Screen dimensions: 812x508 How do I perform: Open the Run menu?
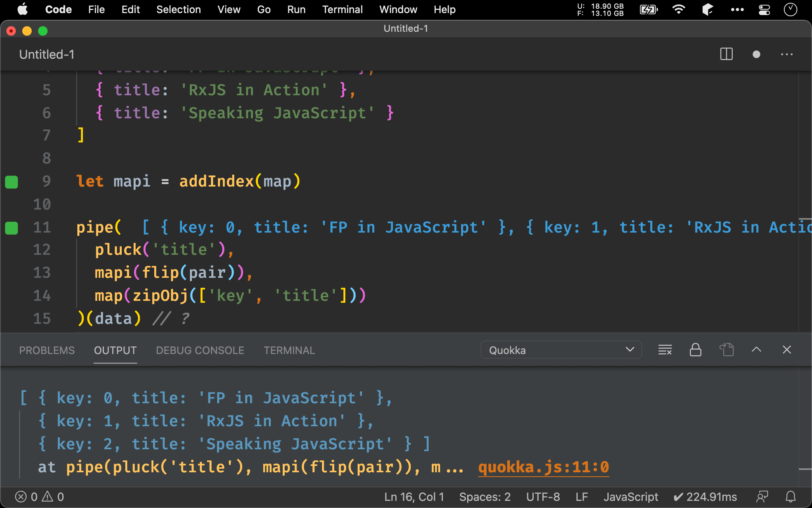tap(296, 10)
